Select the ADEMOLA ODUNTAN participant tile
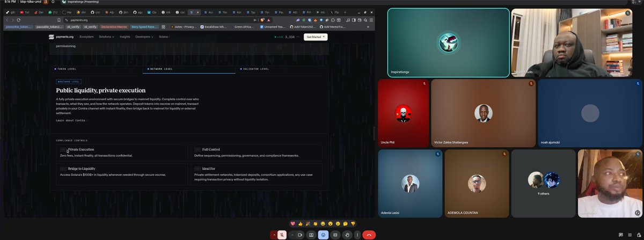Image resolution: width=644 pixels, height=240 pixels. pyautogui.click(x=477, y=184)
